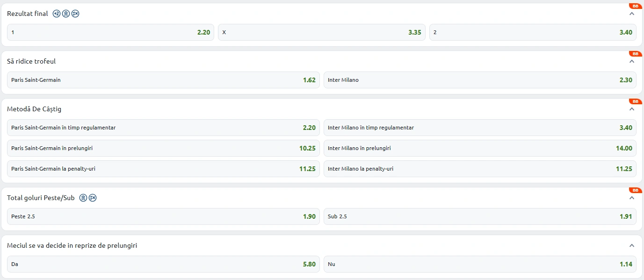Click the Rezultat final heading

coord(28,14)
